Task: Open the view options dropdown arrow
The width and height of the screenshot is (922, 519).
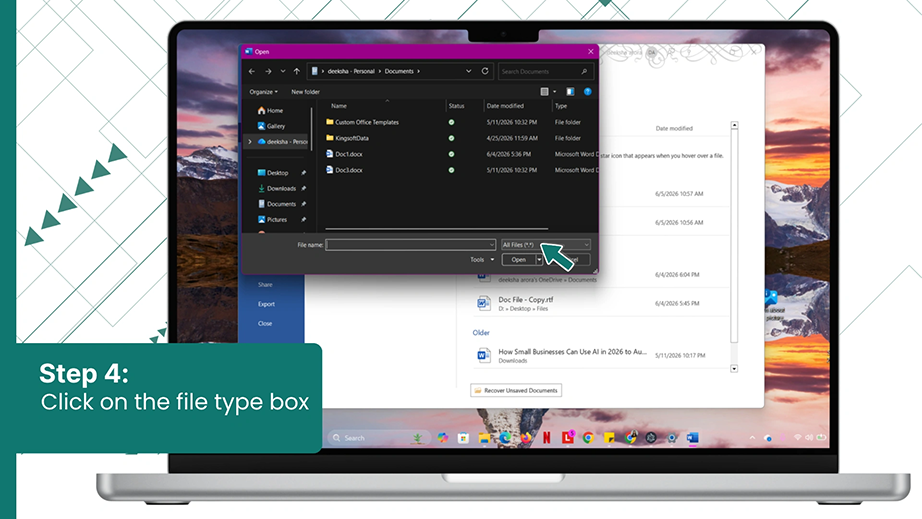Action: pyautogui.click(x=554, y=92)
